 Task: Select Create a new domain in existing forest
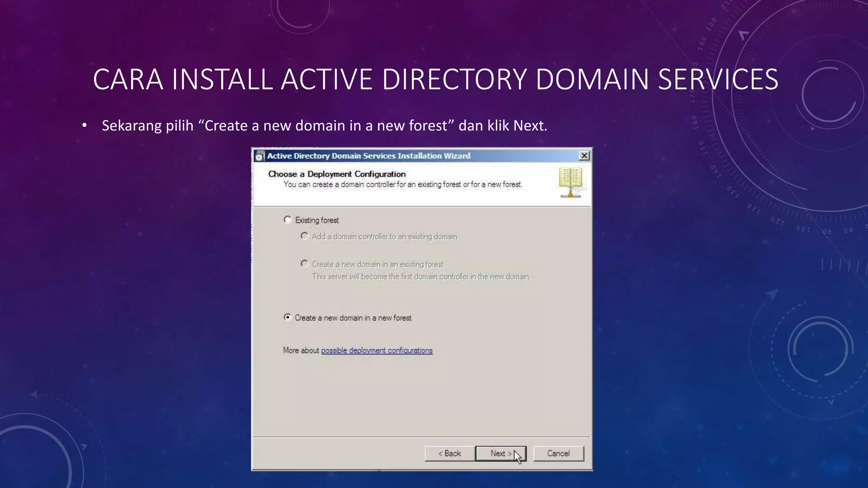click(304, 264)
